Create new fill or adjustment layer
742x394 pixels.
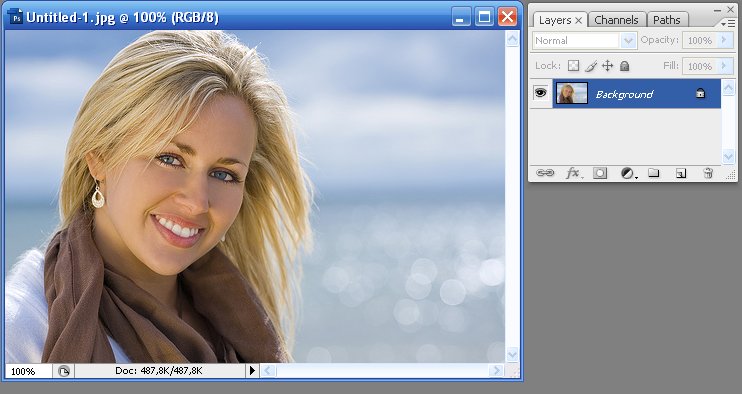point(628,174)
